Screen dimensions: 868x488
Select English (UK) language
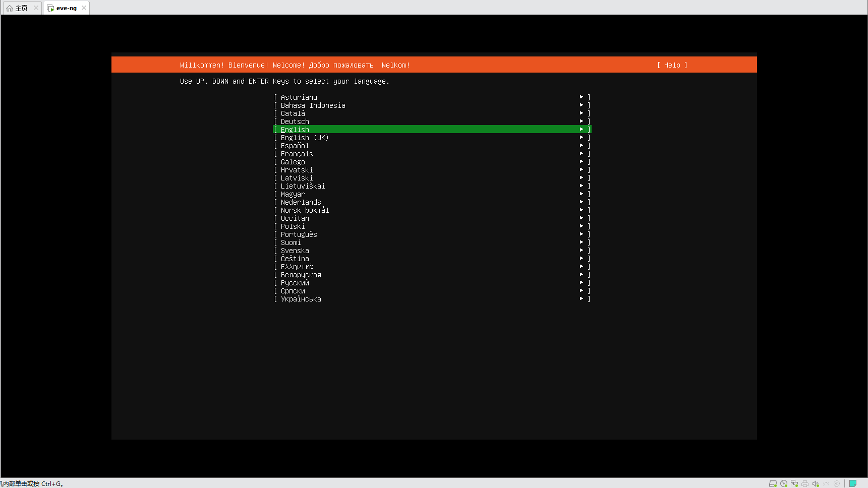click(432, 138)
